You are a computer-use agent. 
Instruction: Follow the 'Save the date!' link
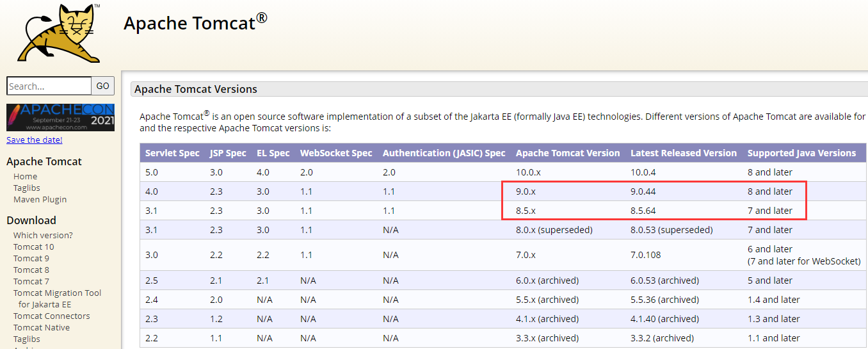pyautogui.click(x=35, y=140)
